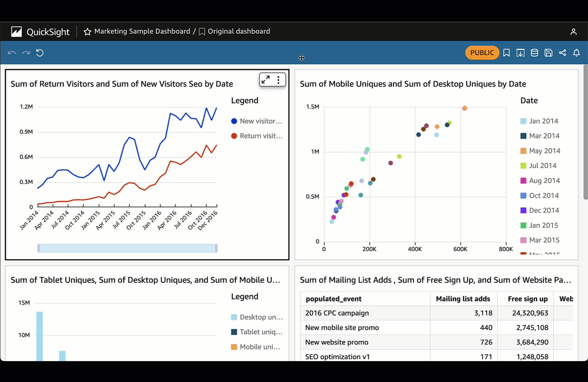This screenshot has height=382, width=588.
Task: Open notifications via the bell icon
Action: (576, 52)
